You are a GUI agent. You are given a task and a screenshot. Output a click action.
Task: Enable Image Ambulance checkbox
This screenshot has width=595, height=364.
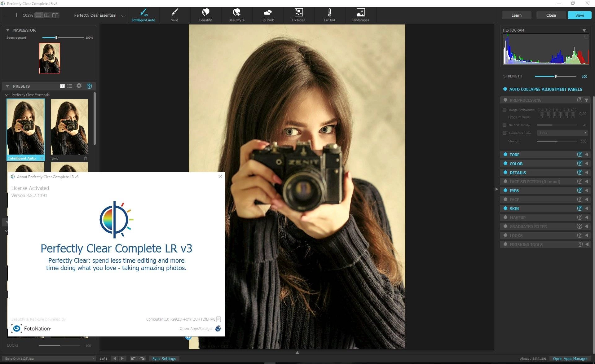pos(505,110)
